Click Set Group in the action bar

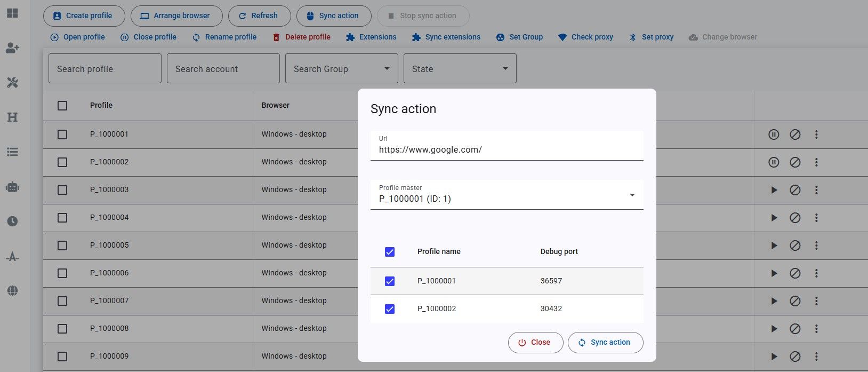519,37
